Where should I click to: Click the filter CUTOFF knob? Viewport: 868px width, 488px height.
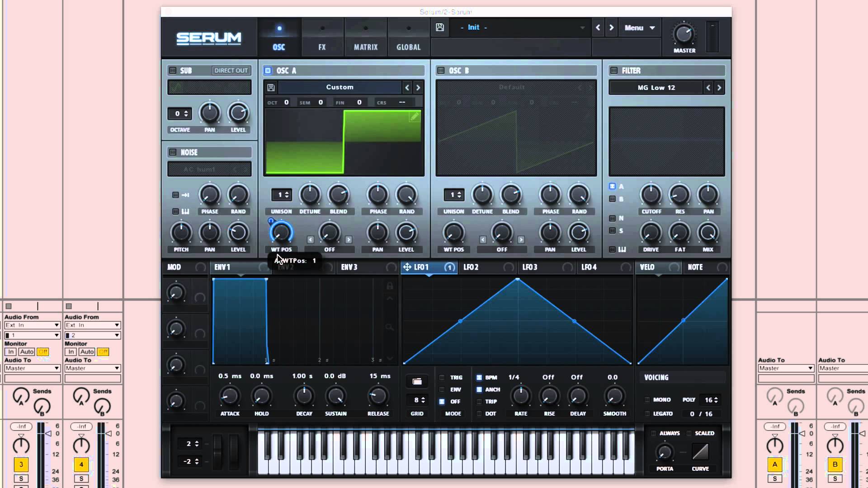pos(651,195)
